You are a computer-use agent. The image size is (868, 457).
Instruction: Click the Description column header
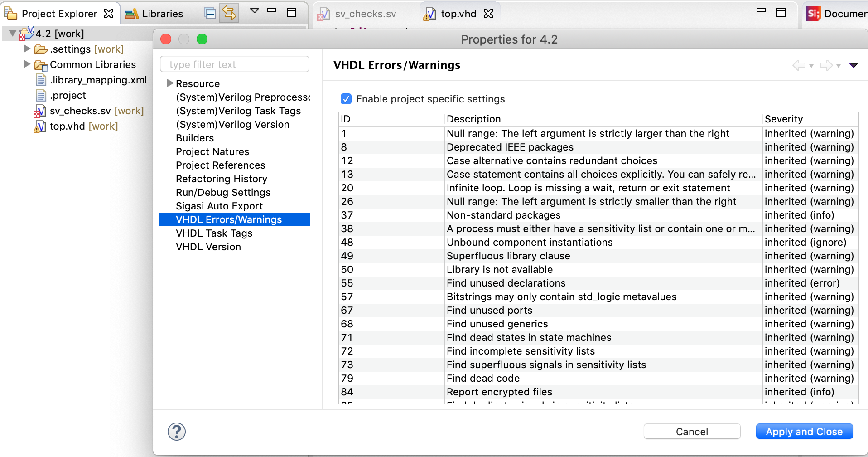pos(603,119)
